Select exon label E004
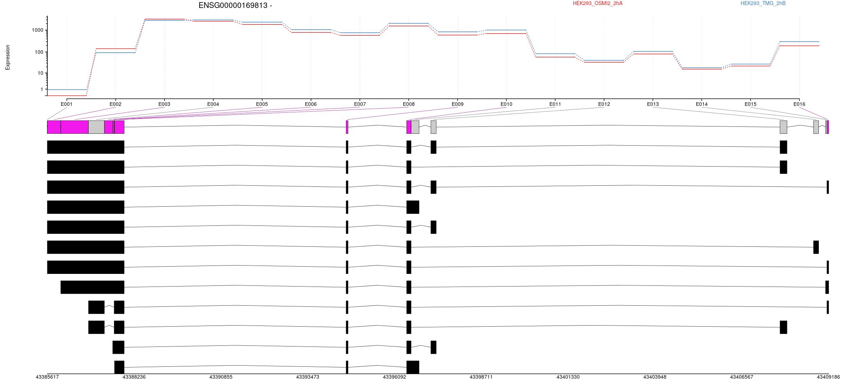 213,104
